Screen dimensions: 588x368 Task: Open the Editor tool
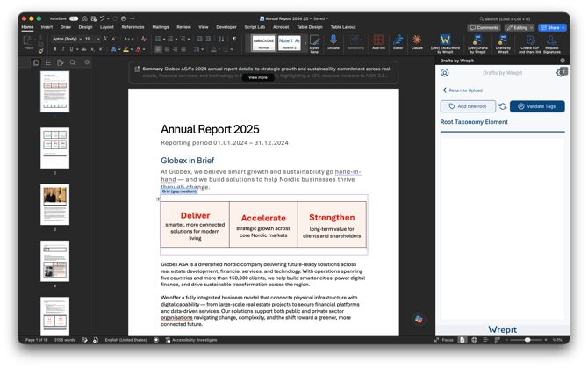click(398, 42)
